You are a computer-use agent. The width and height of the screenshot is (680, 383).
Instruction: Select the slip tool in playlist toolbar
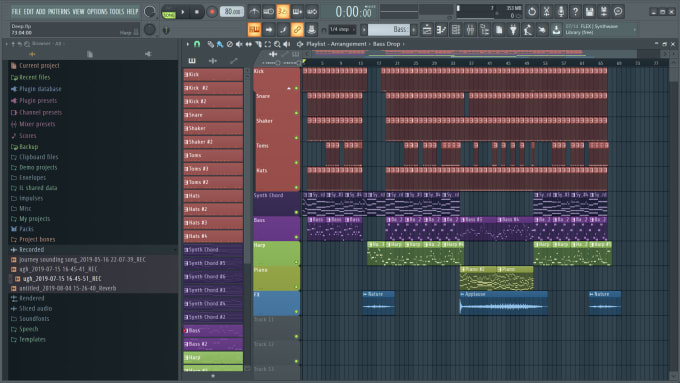[248, 44]
